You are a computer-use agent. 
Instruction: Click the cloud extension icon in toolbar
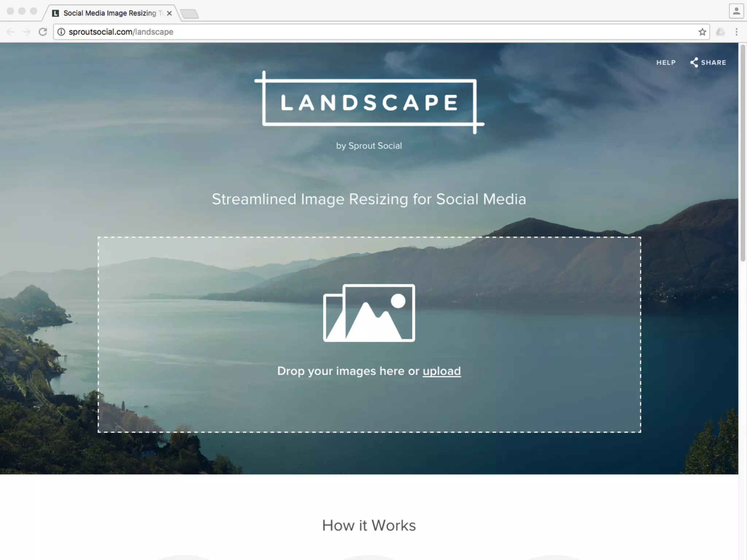point(720,32)
